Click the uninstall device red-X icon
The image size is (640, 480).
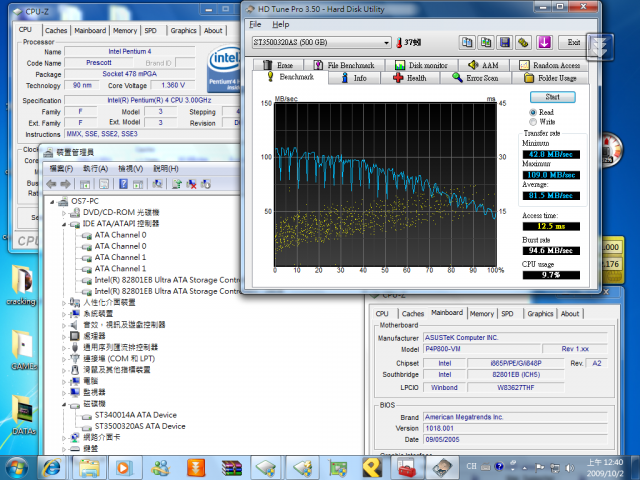click(191, 184)
